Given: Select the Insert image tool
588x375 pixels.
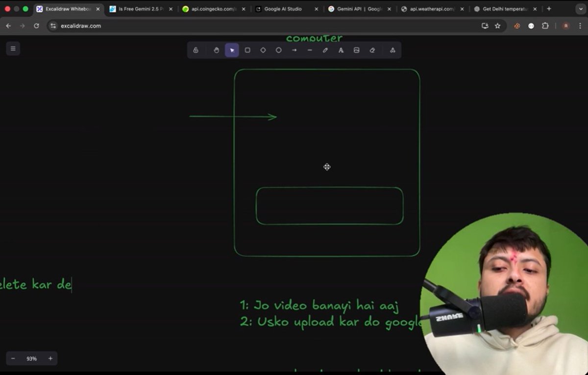Looking at the screenshot, I should 357,50.
